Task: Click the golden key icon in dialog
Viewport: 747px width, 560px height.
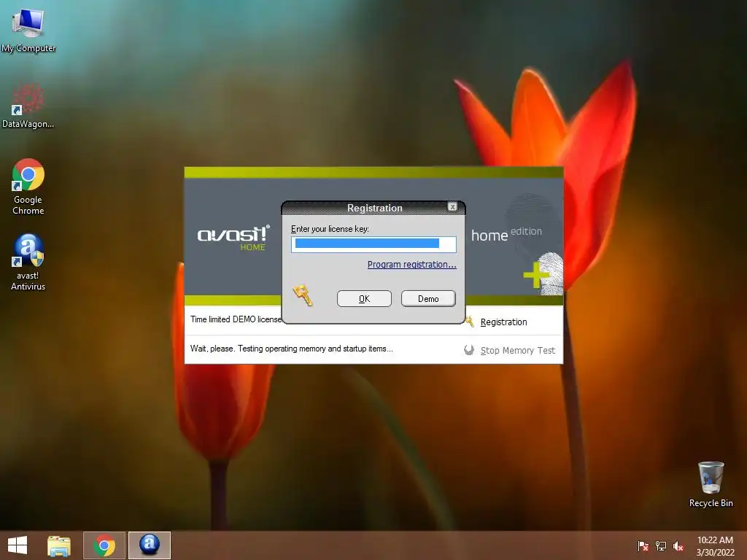Action: pyautogui.click(x=303, y=295)
